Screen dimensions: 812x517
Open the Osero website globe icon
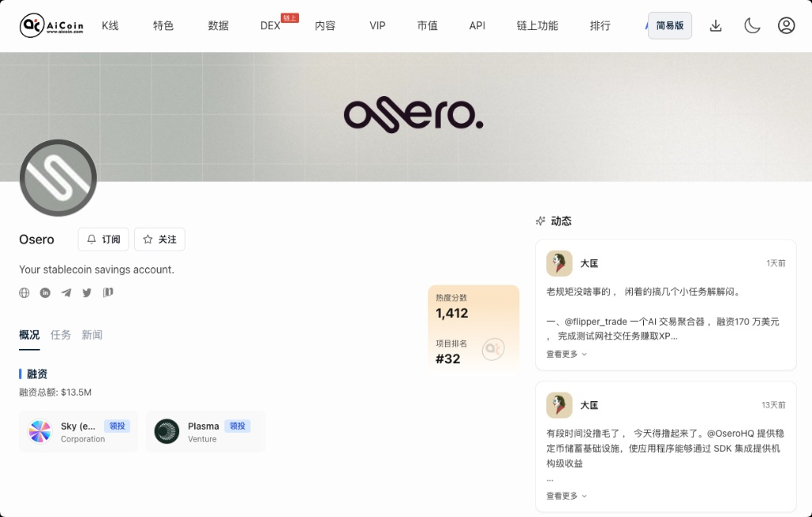click(25, 293)
